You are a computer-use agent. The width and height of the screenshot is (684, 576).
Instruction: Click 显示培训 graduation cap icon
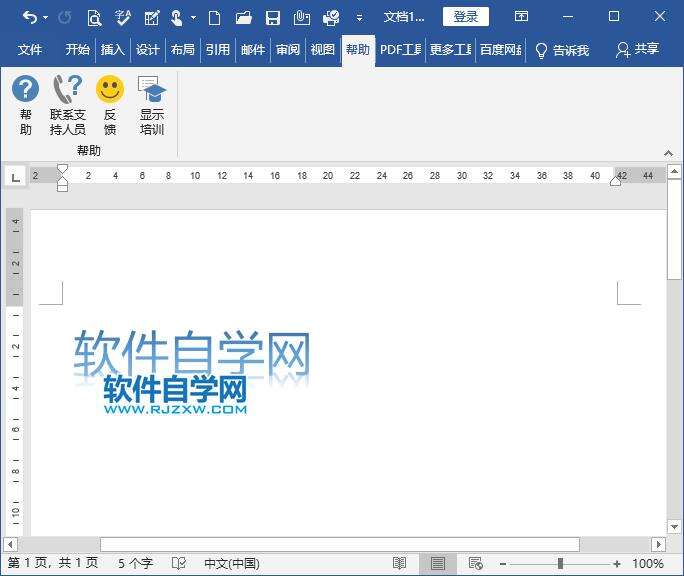coord(152,105)
